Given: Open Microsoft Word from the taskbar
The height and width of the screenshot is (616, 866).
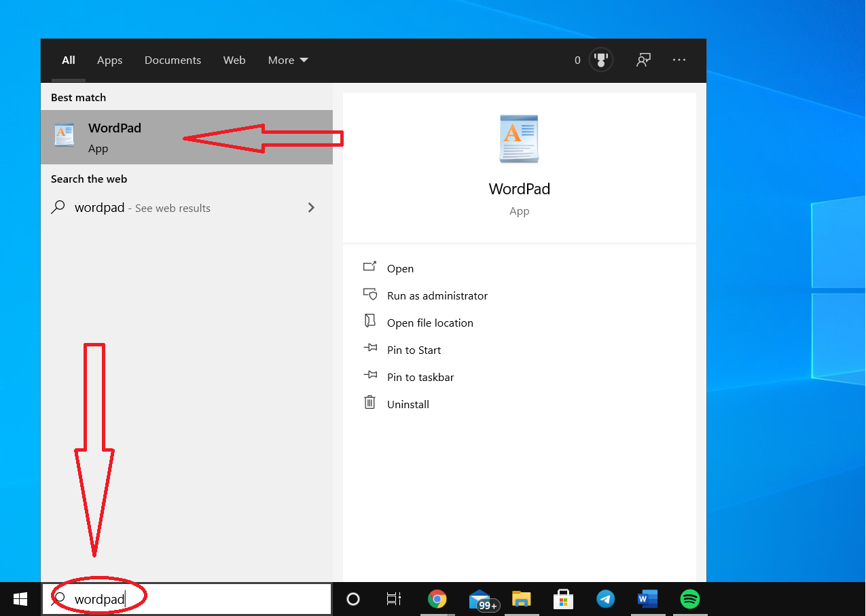Looking at the screenshot, I should (x=647, y=599).
